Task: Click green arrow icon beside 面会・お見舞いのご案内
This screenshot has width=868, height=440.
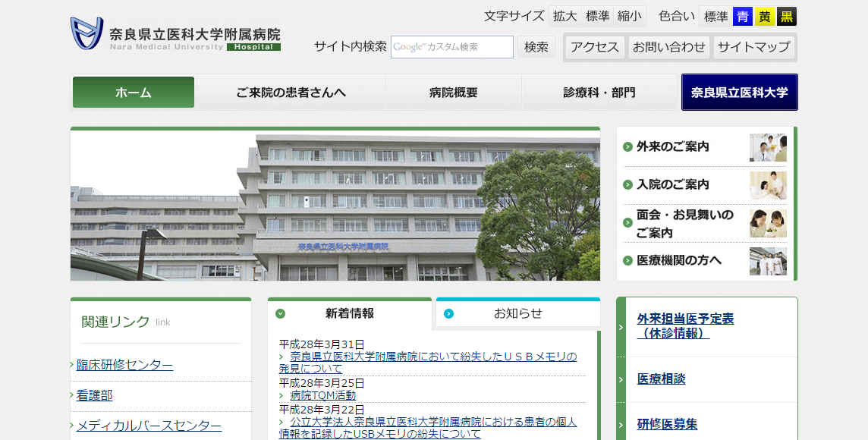Action: [627, 222]
